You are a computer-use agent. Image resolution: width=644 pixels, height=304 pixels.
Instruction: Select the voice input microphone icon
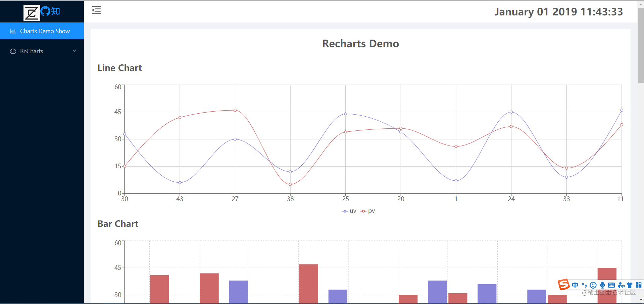[x=602, y=285]
